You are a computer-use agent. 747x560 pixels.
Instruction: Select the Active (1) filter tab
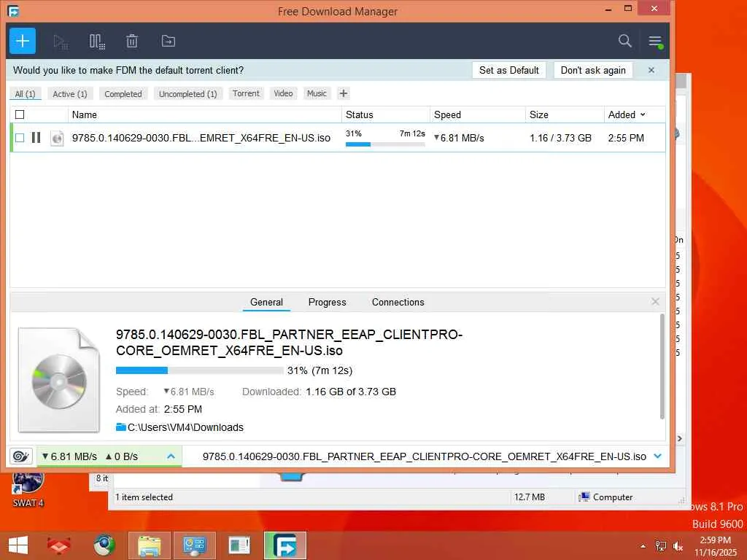pos(69,94)
